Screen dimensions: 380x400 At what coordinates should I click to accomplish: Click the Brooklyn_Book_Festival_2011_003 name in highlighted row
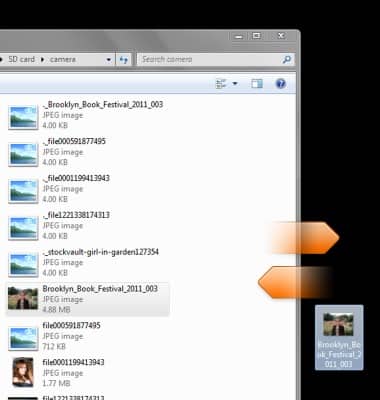[x=100, y=289]
